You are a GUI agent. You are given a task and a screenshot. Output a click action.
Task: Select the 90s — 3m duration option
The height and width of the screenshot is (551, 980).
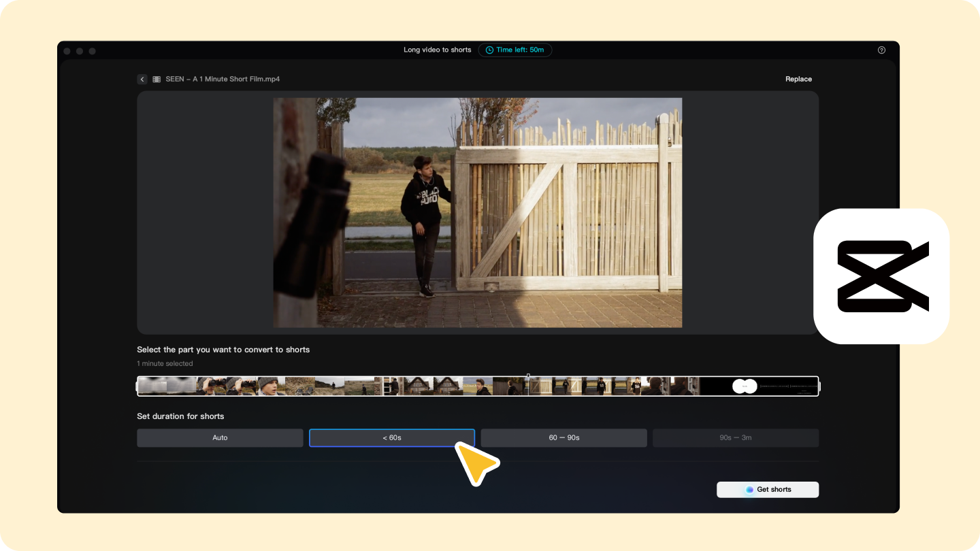click(736, 437)
